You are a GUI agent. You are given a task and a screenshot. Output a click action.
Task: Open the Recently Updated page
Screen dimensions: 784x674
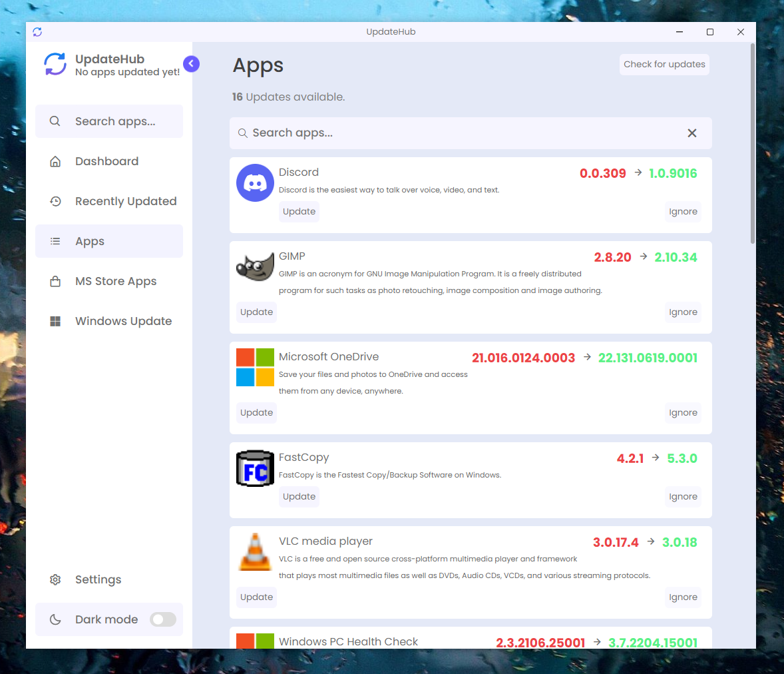(x=109, y=201)
